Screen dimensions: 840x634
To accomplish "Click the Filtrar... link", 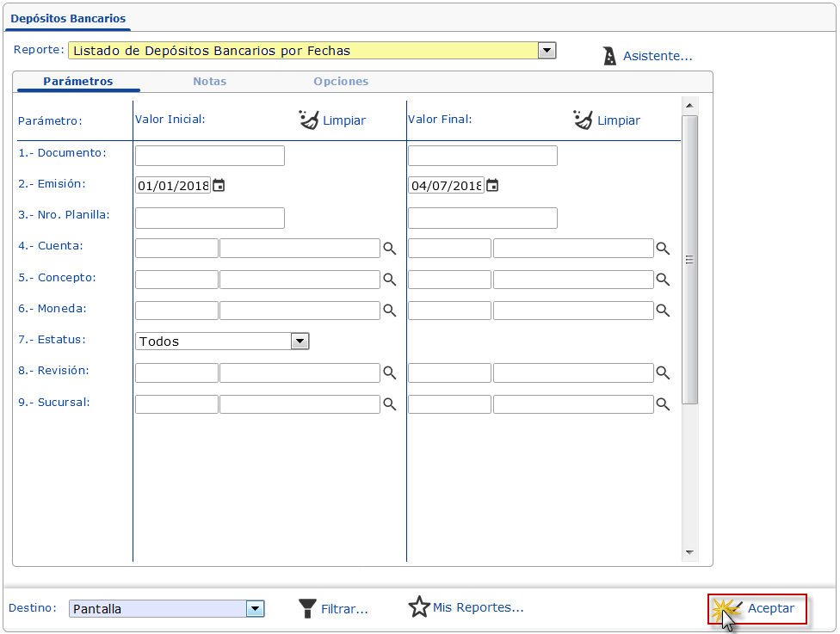I will pos(344,609).
